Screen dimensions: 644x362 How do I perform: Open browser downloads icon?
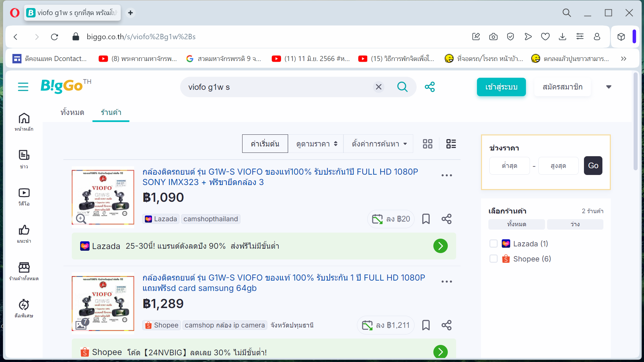(x=562, y=37)
